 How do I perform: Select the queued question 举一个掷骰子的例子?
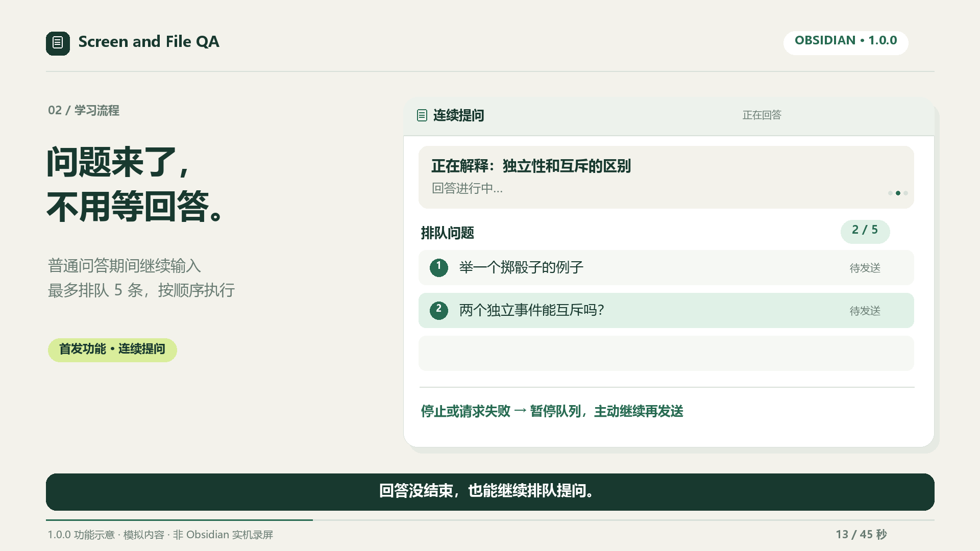666,267
